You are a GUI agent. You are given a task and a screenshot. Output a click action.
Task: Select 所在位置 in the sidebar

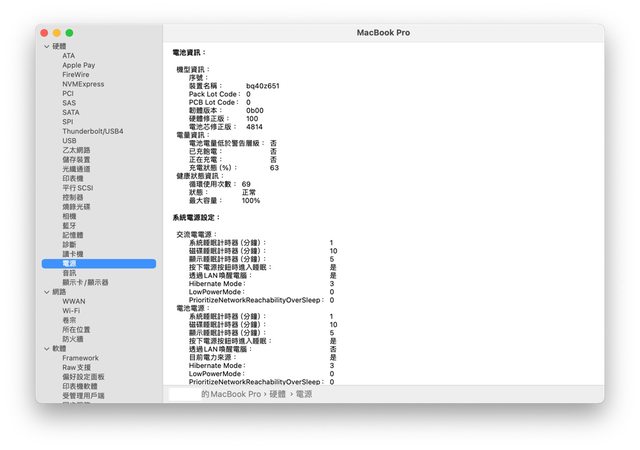[x=76, y=330]
